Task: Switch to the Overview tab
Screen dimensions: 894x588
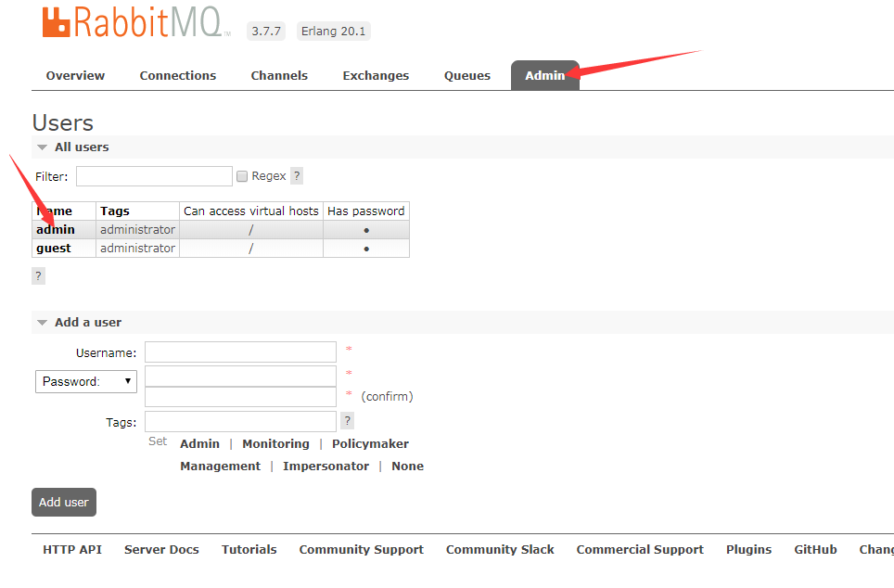Action: (75, 75)
